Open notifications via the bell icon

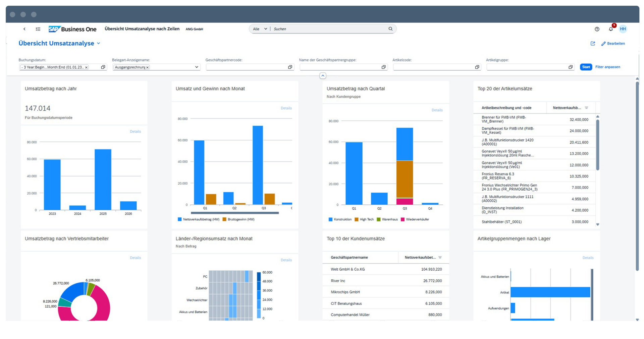pos(610,29)
